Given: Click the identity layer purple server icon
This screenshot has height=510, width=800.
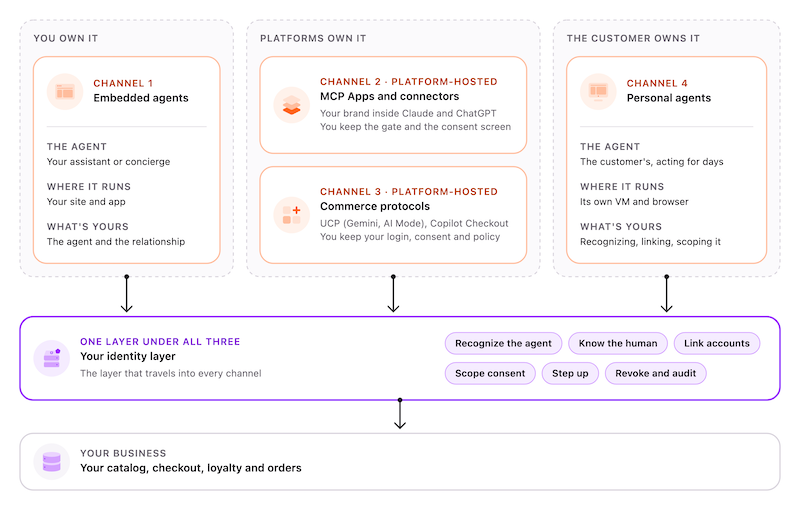Looking at the screenshot, I should coord(52,358).
